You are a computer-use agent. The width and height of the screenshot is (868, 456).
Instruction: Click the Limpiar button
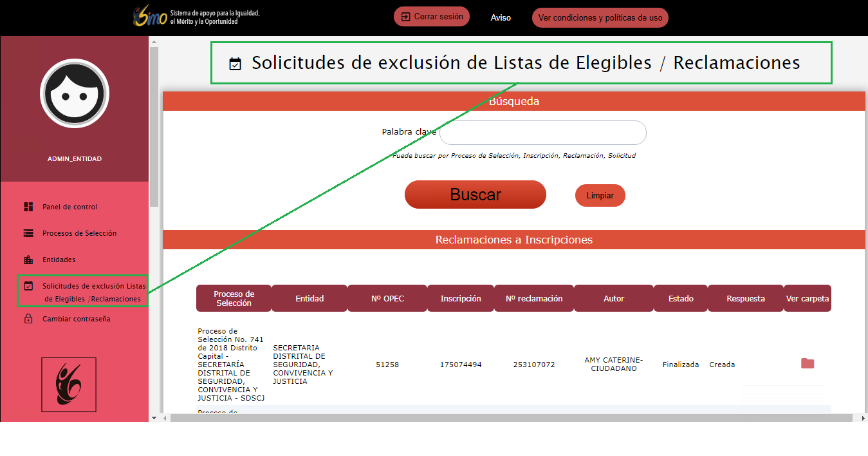click(x=600, y=195)
